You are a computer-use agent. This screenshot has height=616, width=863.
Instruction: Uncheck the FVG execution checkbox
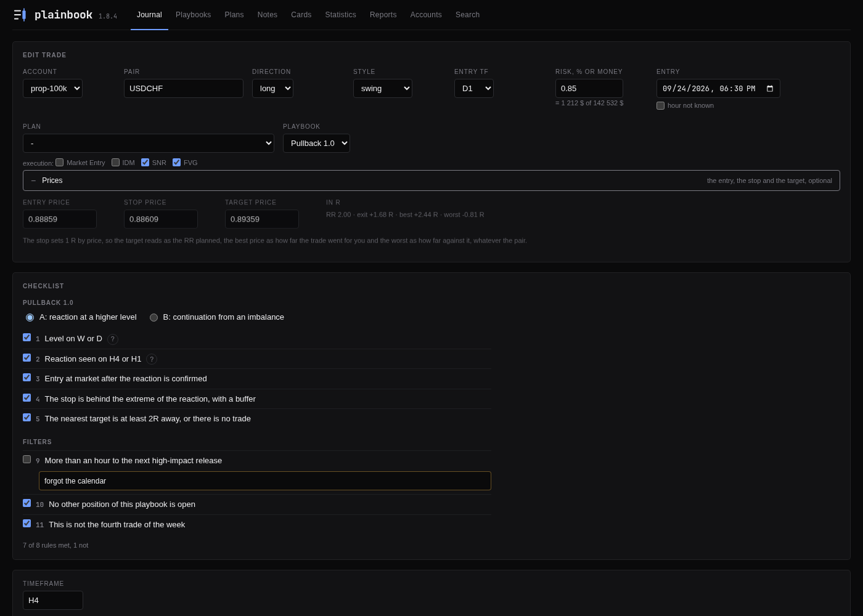coord(176,163)
